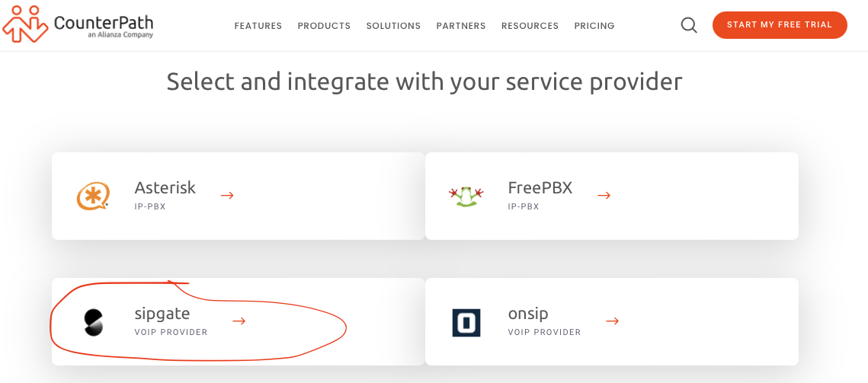Click the CounterPath logo icon
This screenshot has width=868, height=383.
(x=25, y=24)
